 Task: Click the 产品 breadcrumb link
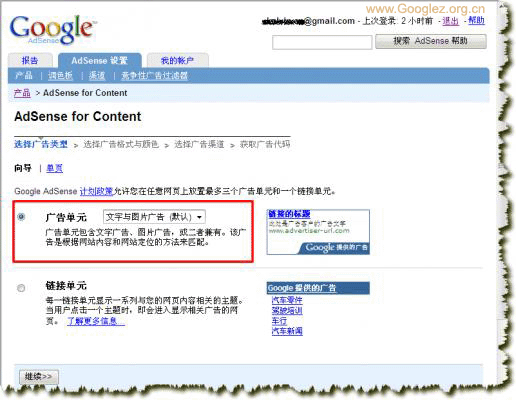[x=22, y=93]
